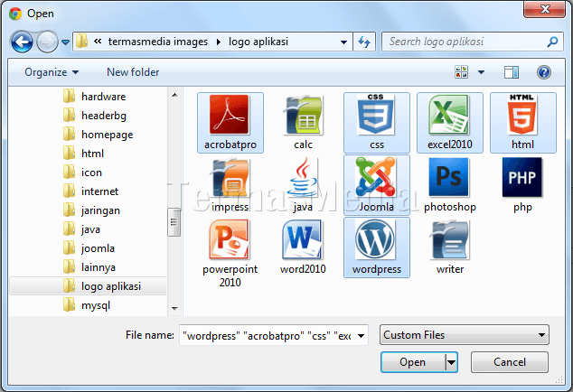Select the php file icon
Viewport: 573px width, 392px height.
click(x=522, y=178)
